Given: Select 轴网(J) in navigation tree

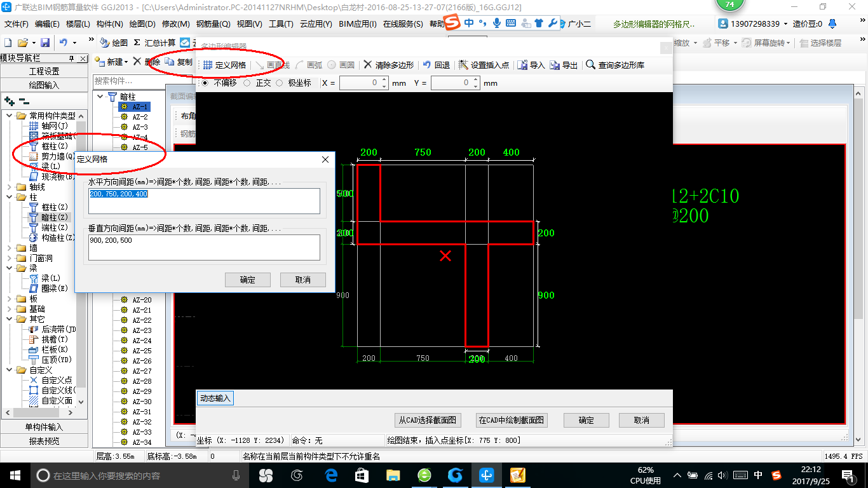Looking at the screenshot, I should click(x=49, y=126).
